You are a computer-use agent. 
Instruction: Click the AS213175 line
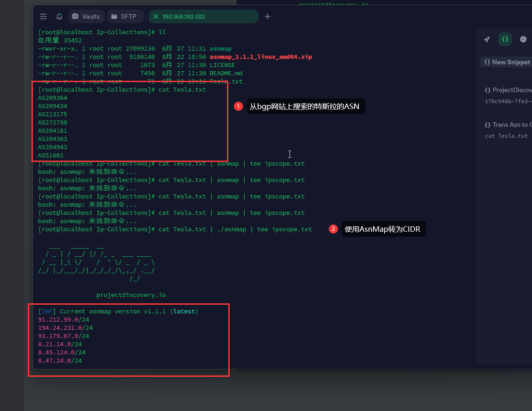(x=53, y=114)
